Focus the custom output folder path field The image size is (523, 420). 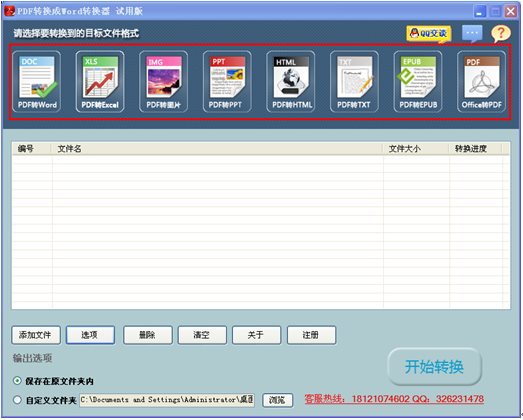[167, 400]
